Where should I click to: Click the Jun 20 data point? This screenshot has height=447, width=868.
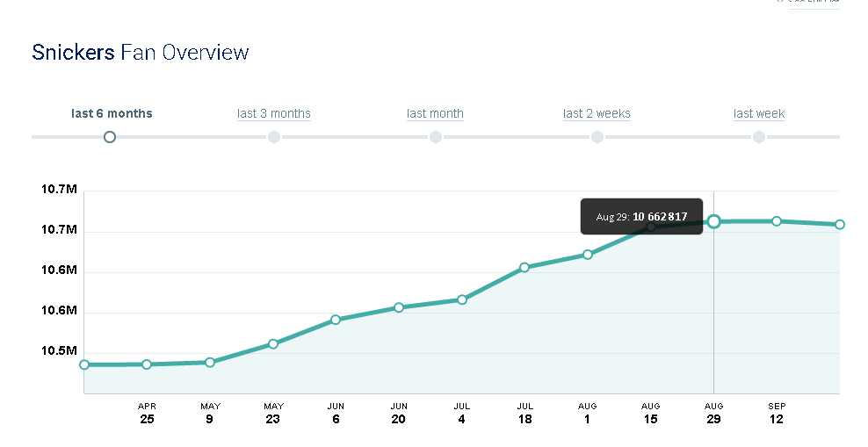pos(399,307)
